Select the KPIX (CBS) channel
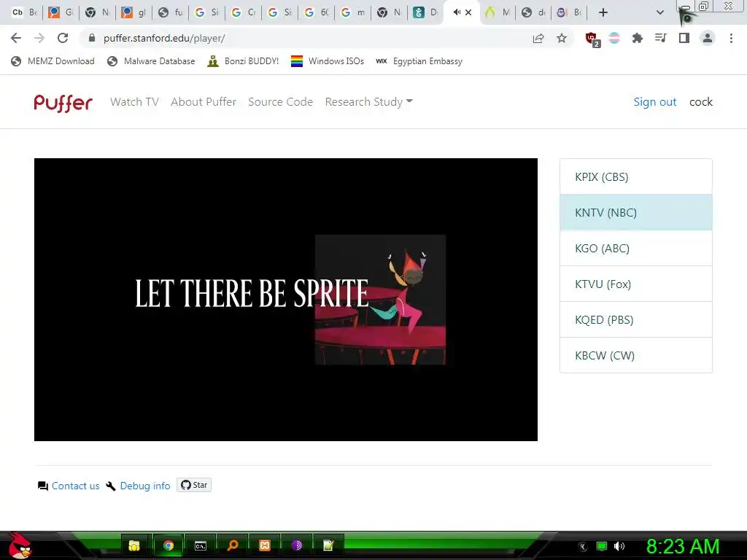Image resolution: width=747 pixels, height=560 pixels. pyautogui.click(x=636, y=176)
